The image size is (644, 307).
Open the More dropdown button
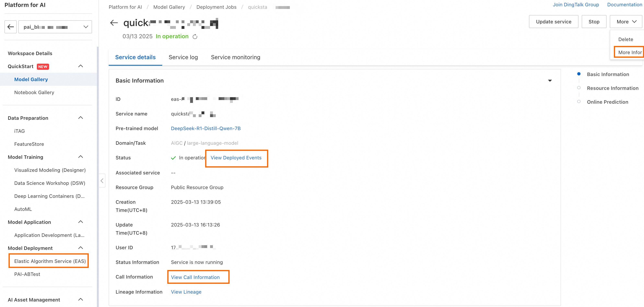[626, 22]
